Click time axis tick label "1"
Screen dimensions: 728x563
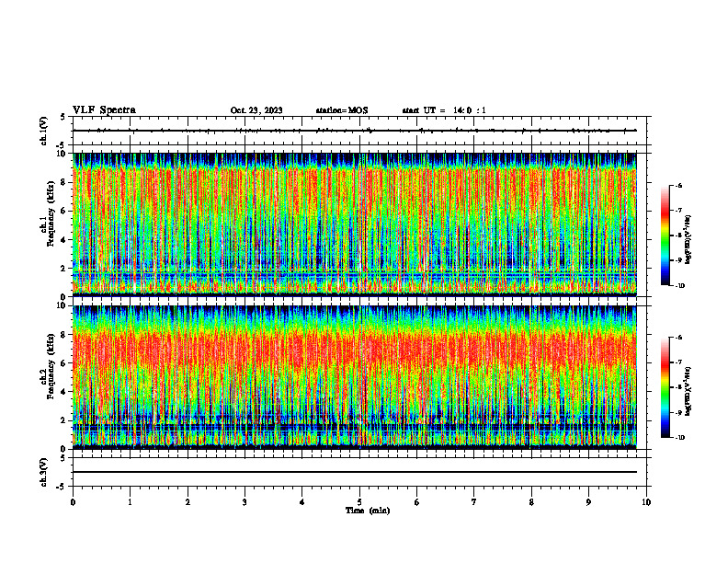pos(130,502)
